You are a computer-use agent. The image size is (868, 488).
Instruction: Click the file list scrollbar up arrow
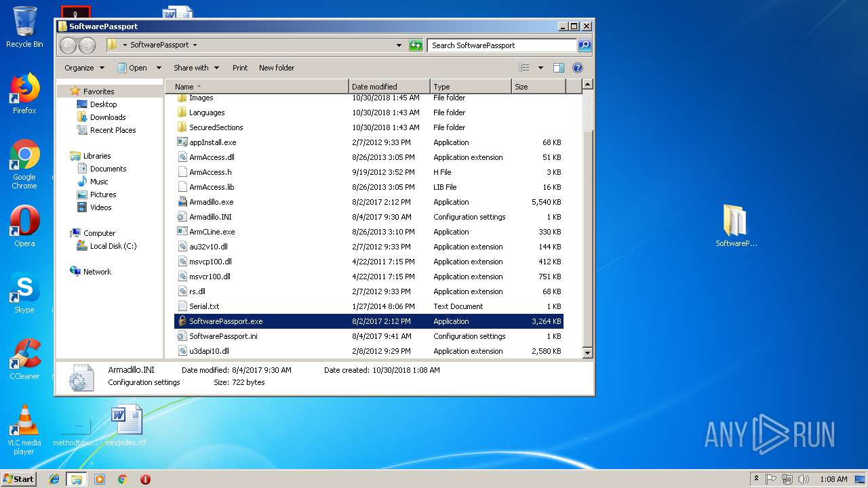(x=587, y=85)
